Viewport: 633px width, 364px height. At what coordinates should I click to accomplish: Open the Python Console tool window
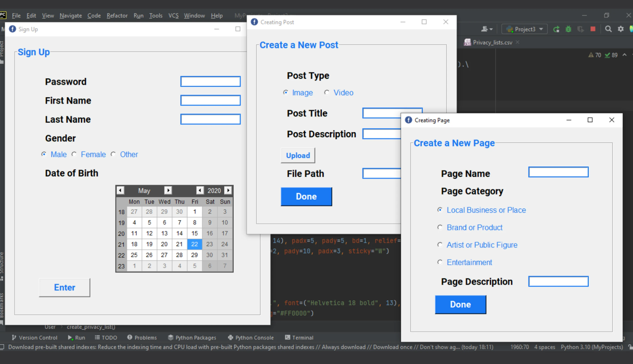pos(251,338)
